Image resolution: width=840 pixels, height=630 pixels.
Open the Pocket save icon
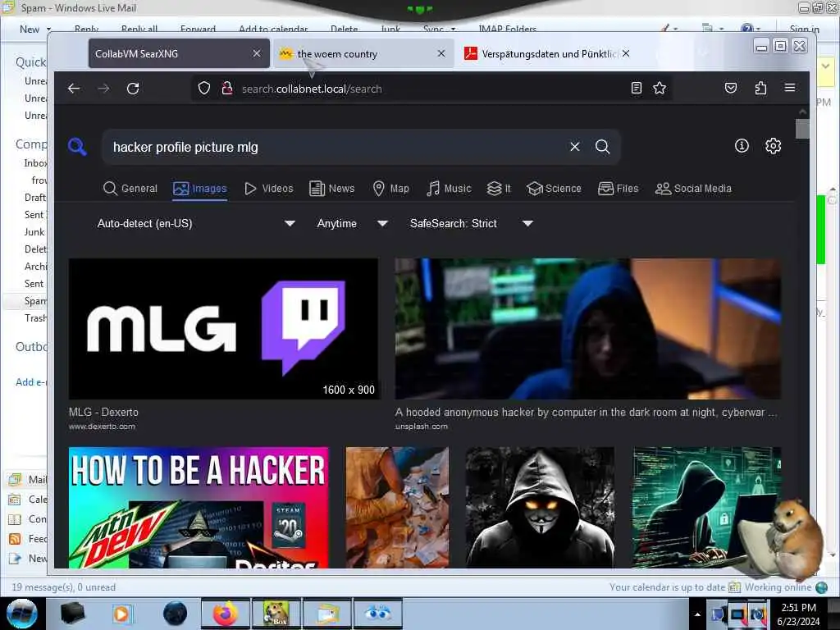(731, 88)
